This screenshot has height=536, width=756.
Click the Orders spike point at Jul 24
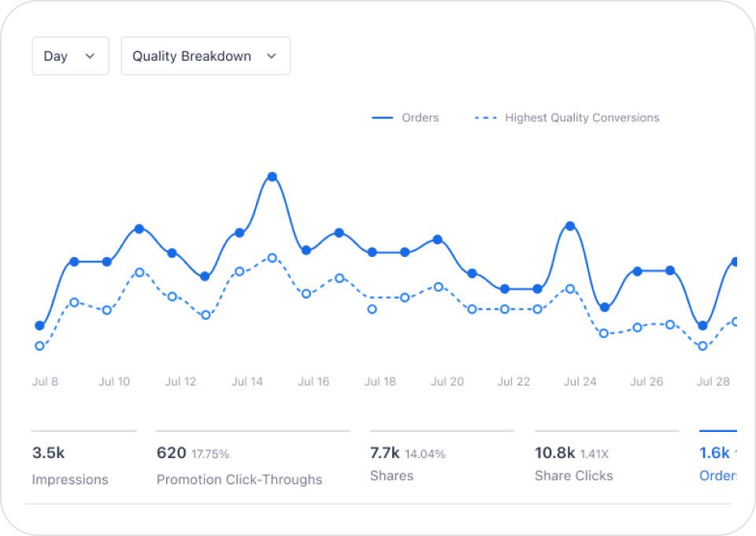click(570, 226)
